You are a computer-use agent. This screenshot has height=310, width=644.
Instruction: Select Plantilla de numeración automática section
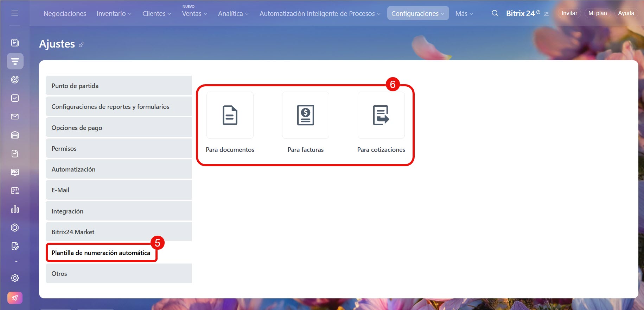click(101, 253)
